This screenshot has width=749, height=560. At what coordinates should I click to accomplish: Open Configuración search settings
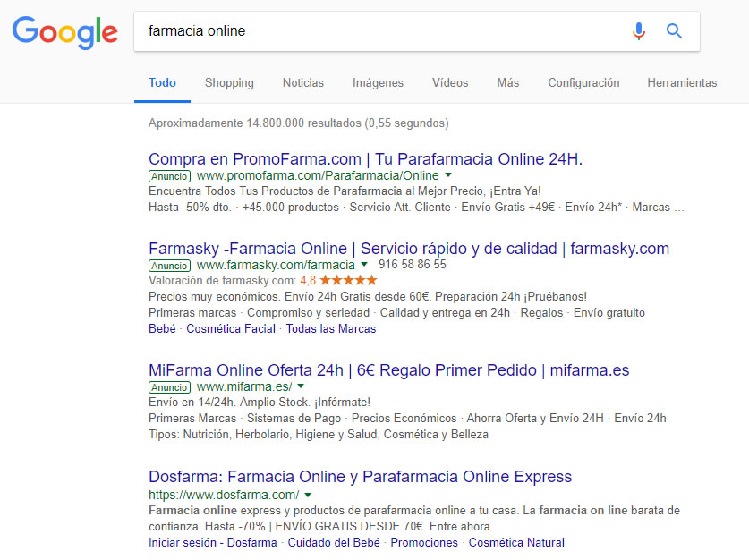click(x=583, y=82)
